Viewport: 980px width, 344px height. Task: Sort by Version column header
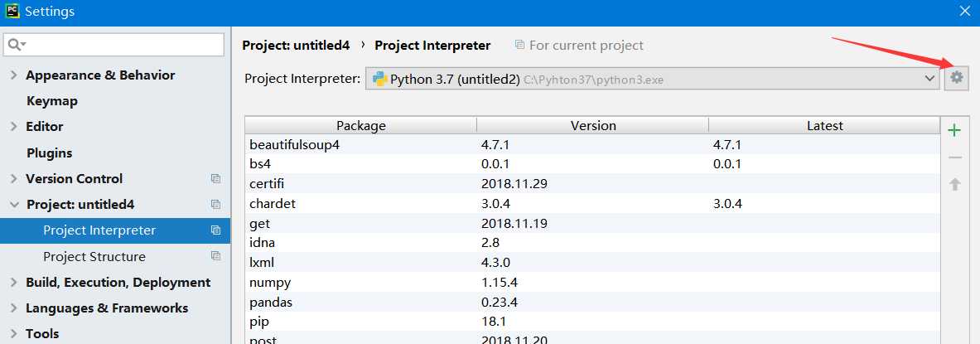pyautogui.click(x=592, y=126)
